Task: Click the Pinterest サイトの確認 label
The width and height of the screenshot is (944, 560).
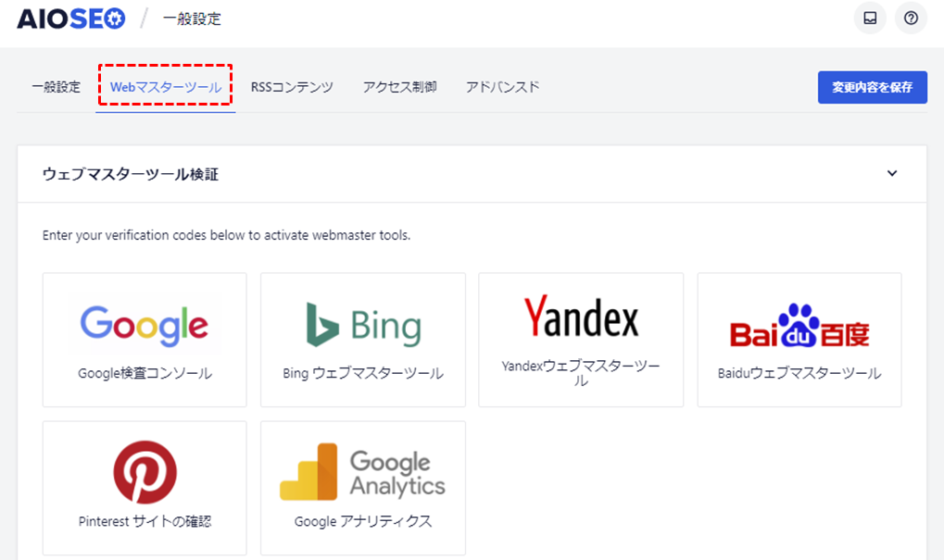Action: tap(145, 521)
